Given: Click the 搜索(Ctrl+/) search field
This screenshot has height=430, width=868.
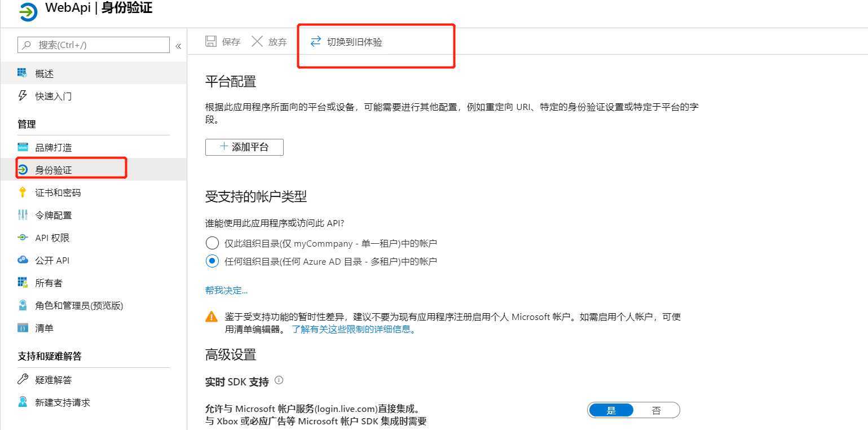Looking at the screenshot, I should (x=94, y=45).
